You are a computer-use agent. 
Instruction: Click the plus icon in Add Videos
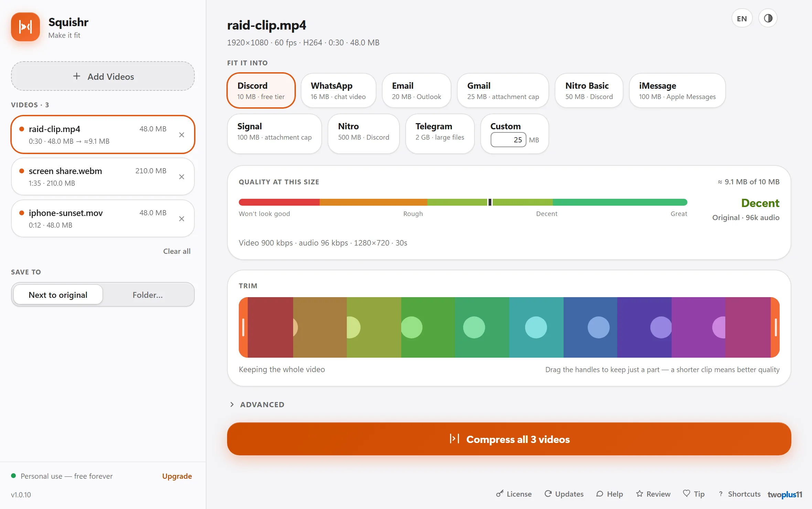pos(77,76)
